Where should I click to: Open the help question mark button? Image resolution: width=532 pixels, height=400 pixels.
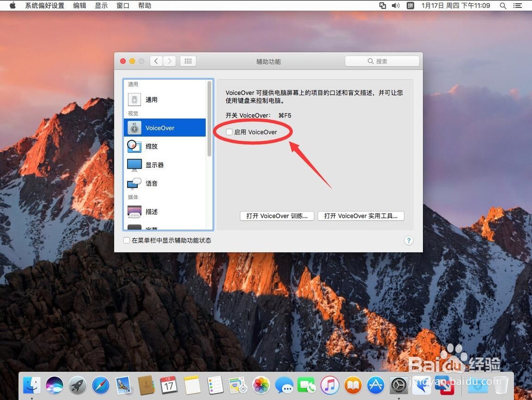coord(409,241)
